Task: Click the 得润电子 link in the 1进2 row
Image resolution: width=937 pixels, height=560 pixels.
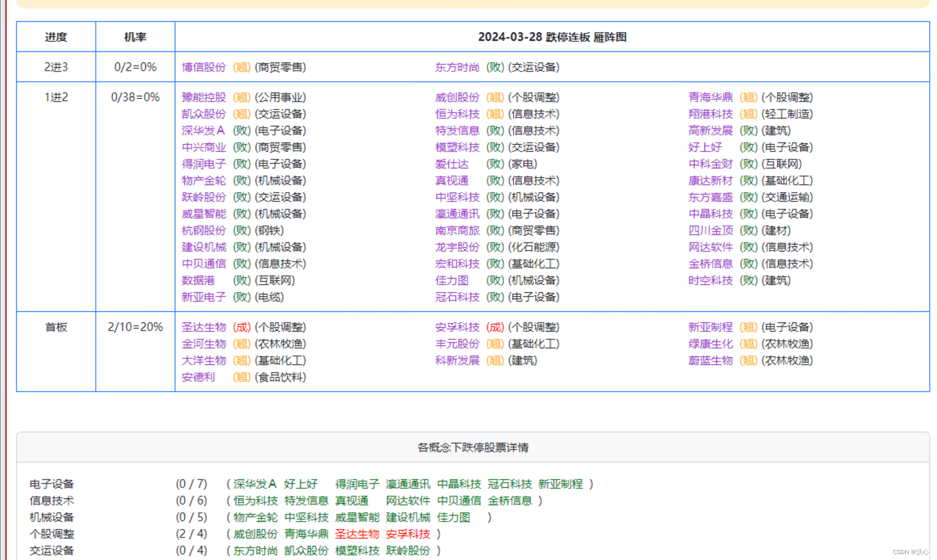Action: (x=203, y=164)
